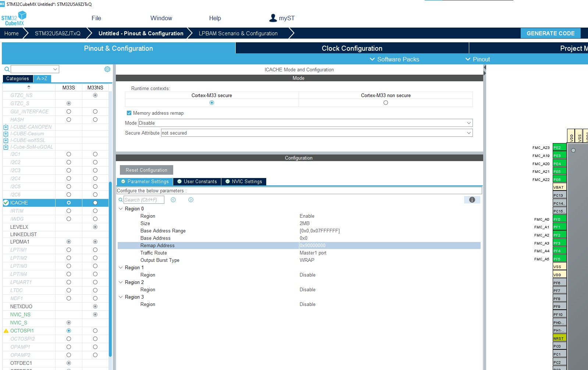The height and width of the screenshot is (370, 588).
Task: Go to previous parameter search result
Action: 173,200
